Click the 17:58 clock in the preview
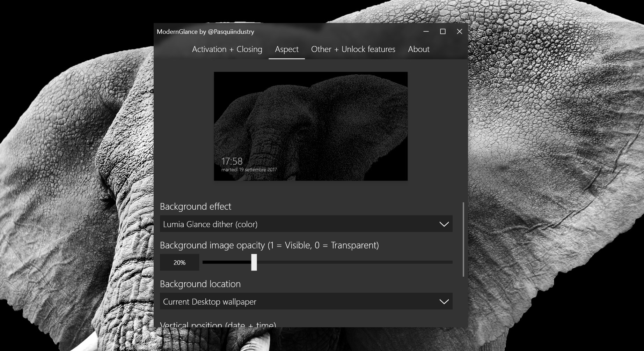The width and height of the screenshot is (644, 351). [232, 161]
